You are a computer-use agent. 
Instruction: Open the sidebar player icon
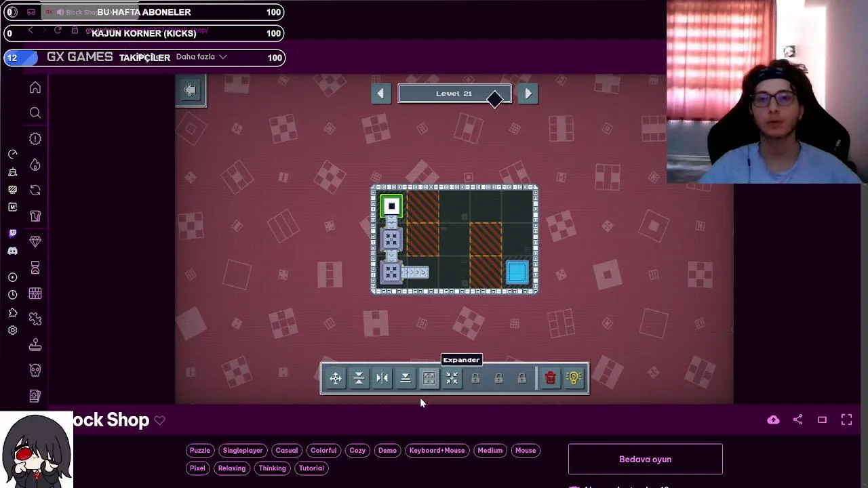click(x=12, y=277)
